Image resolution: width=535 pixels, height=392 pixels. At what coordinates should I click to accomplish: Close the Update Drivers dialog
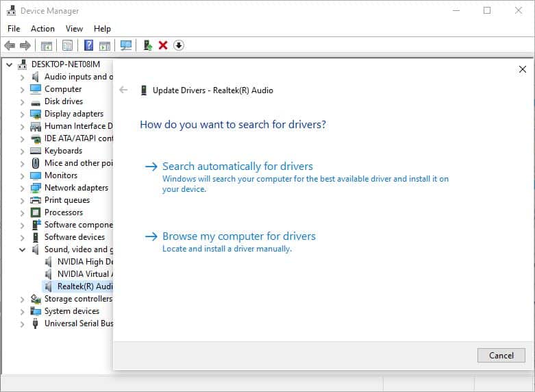(x=522, y=69)
